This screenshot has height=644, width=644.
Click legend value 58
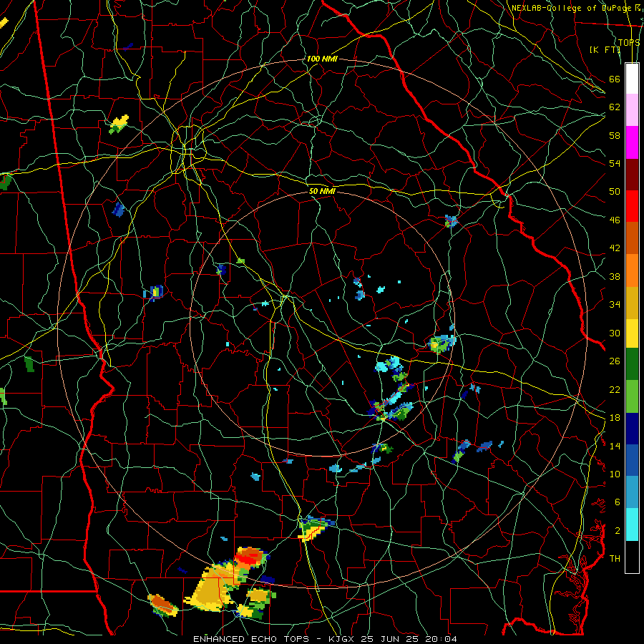tap(615, 135)
